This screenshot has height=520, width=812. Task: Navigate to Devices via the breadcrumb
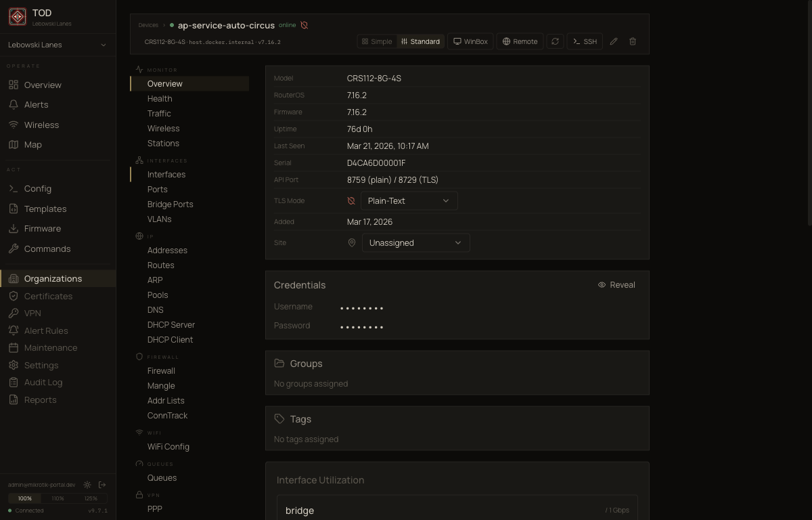pos(148,25)
